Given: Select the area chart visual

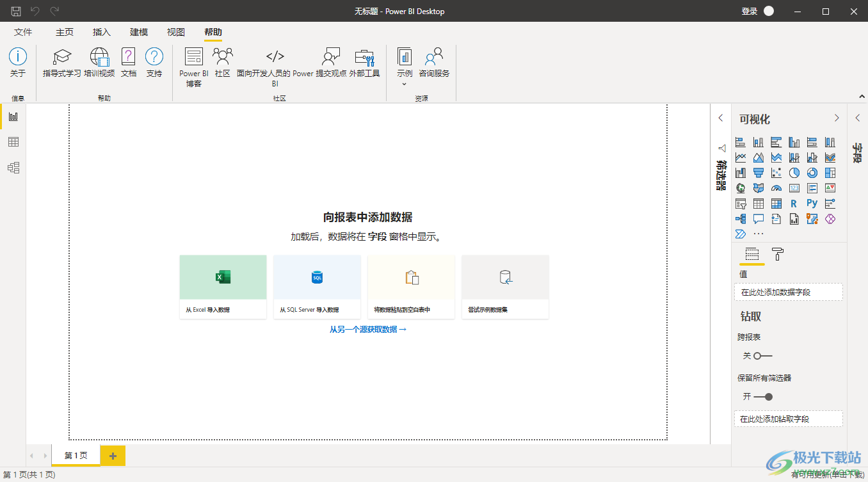Looking at the screenshot, I should click(759, 157).
